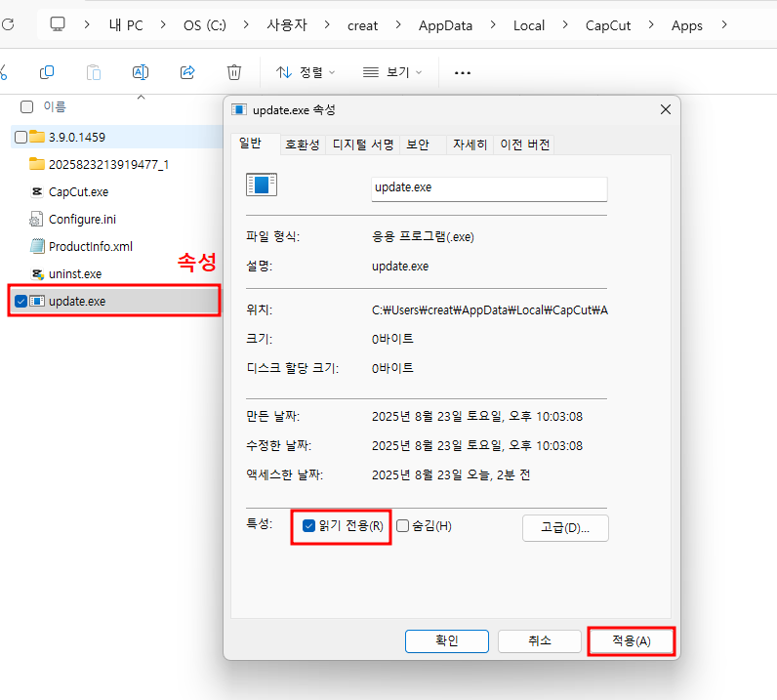Check the box for 3.9.0.1459 folder
This screenshot has height=700, width=777.
click(x=20, y=137)
